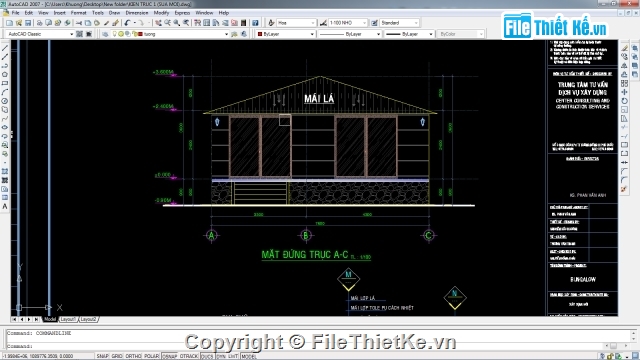
Task: Toggle DYN dynamic input in status bar
Action: [221, 356]
